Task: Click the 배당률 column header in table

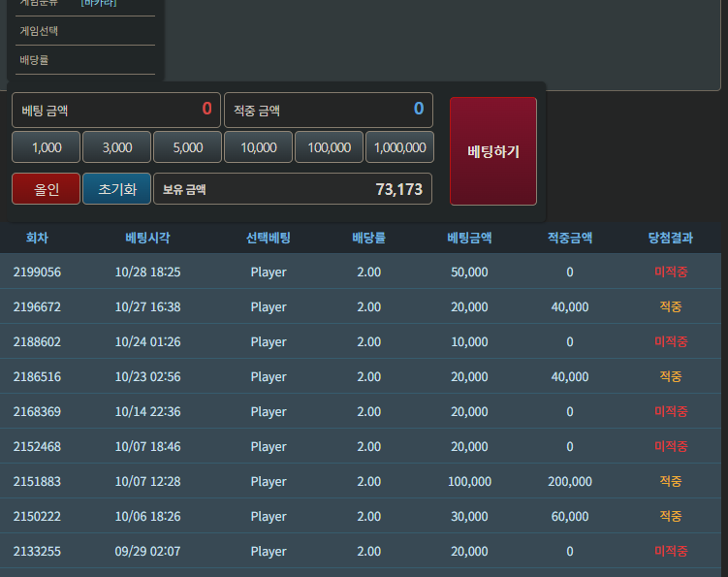Action: [x=368, y=238]
